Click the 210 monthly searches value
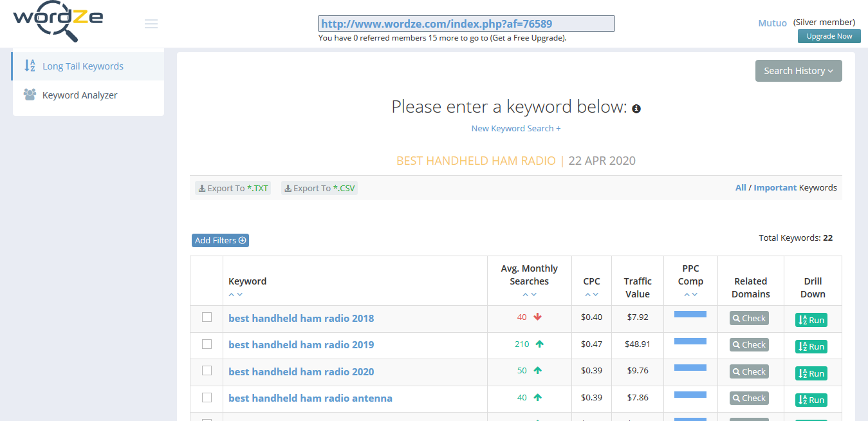The width and height of the screenshot is (868, 421). [522, 344]
